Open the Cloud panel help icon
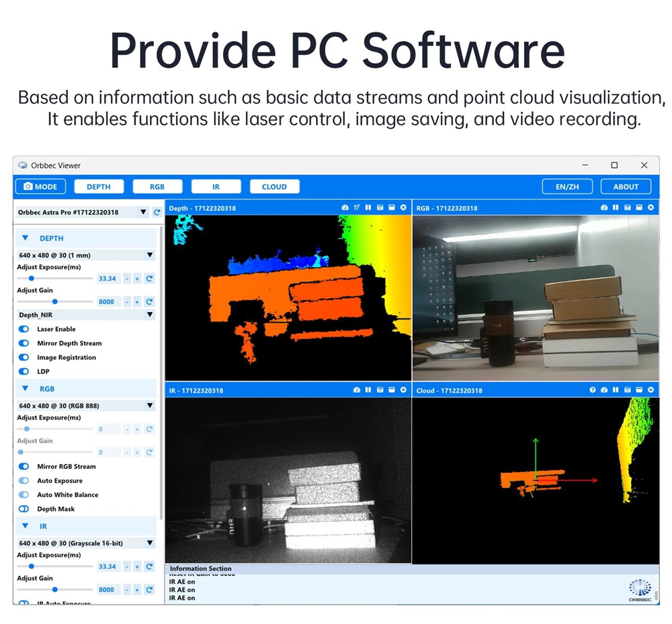The image size is (672, 624). 593,390
